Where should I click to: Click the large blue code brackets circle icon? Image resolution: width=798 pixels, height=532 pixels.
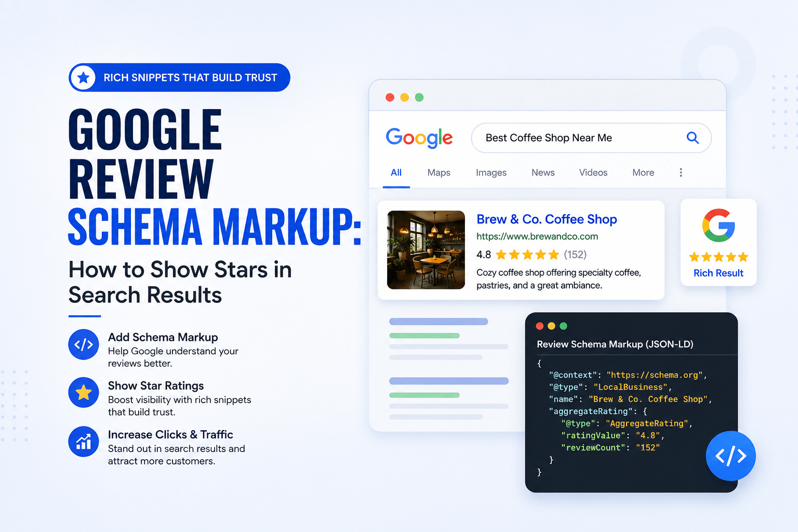[730, 456]
